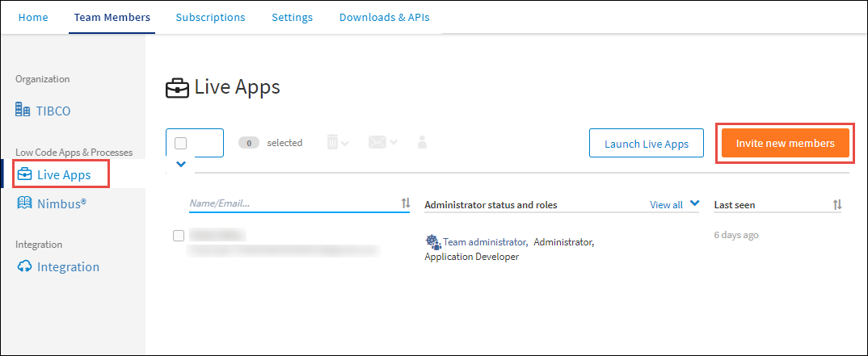Open the Subscriptions tab

[x=210, y=17]
